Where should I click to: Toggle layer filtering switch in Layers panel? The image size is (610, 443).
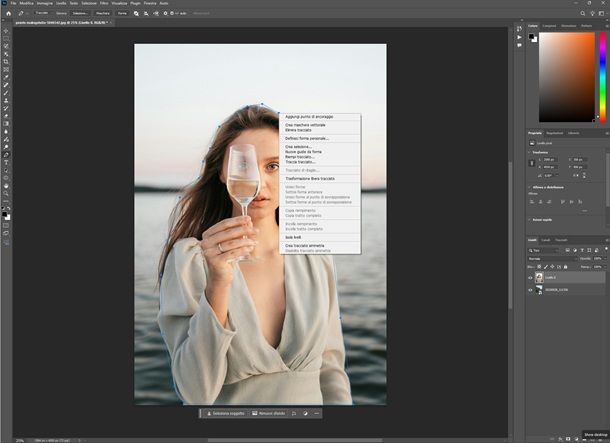(x=606, y=249)
